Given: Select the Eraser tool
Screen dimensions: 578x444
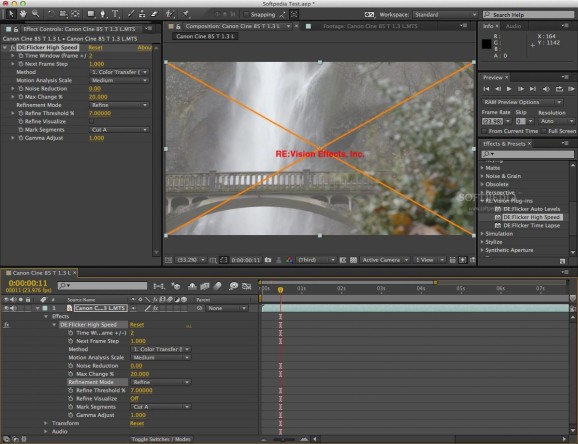Looking at the screenshot, I should point(154,14).
